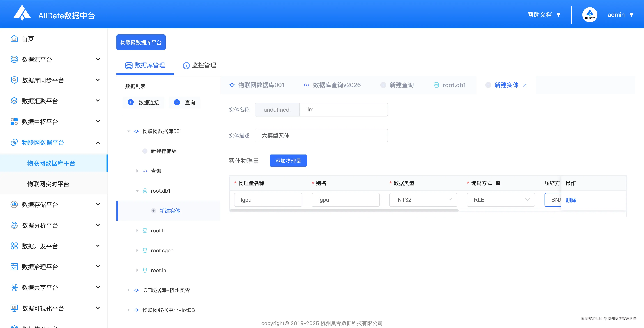
Task: Open 物联网实时平台 menu item
Action: click(48, 184)
